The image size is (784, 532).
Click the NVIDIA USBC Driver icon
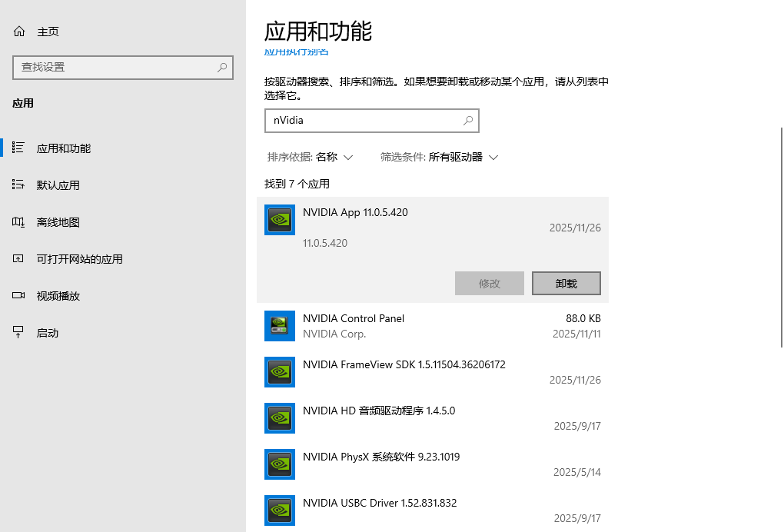[280, 510]
